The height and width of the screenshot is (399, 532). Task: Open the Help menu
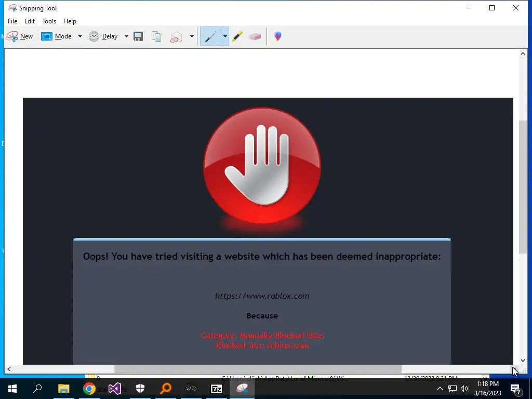70,21
